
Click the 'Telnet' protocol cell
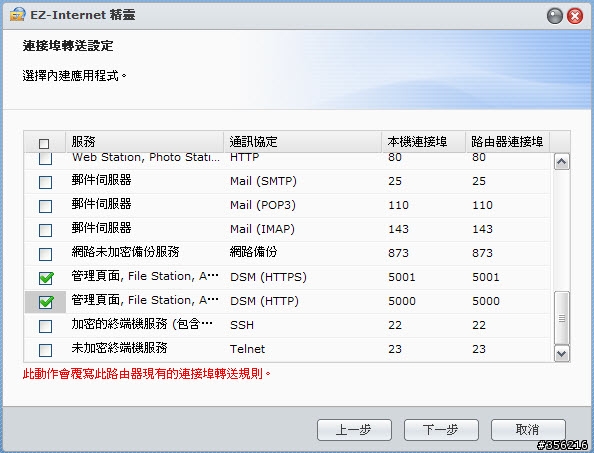click(x=247, y=349)
